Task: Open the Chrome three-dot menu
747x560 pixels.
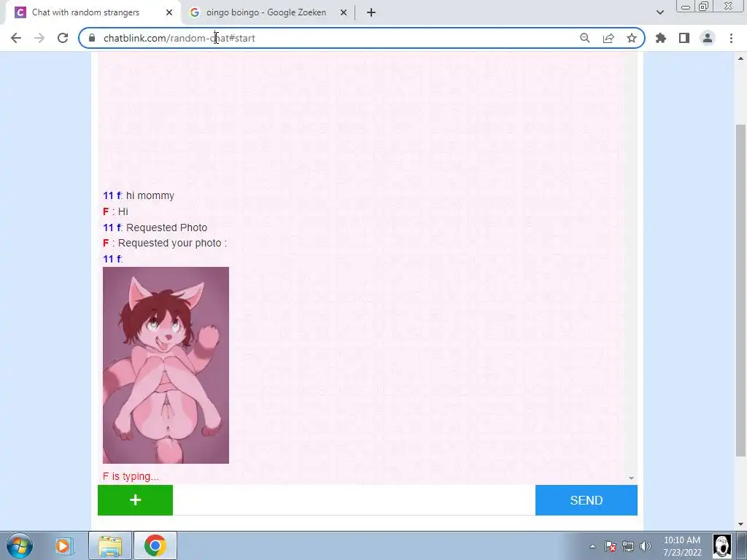Action: pyautogui.click(x=731, y=38)
